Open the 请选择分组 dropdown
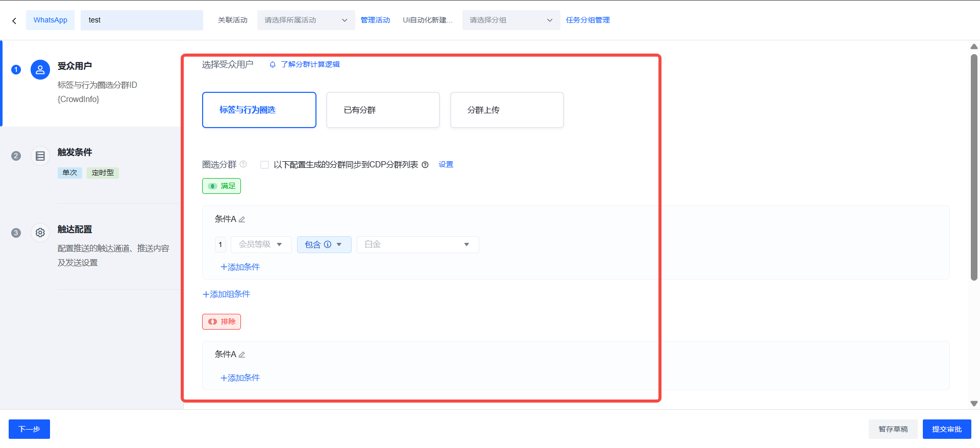 511,20
